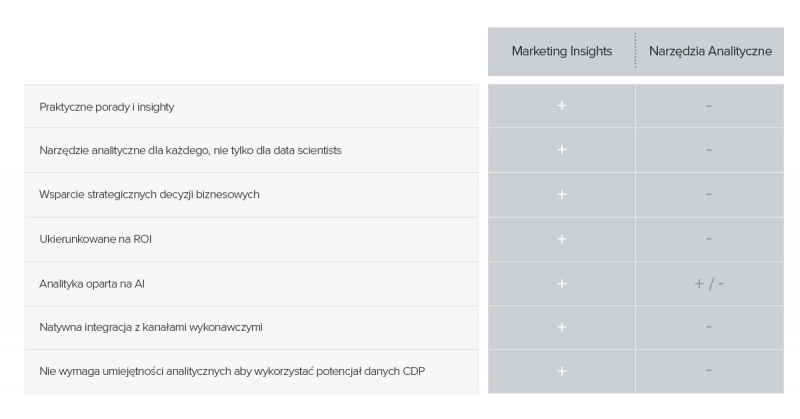The height and width of the screenshot is (419, 800).
Task: Select the Analityka oparta na AI label
Action: pyautogui.click(x=92, y=284)
